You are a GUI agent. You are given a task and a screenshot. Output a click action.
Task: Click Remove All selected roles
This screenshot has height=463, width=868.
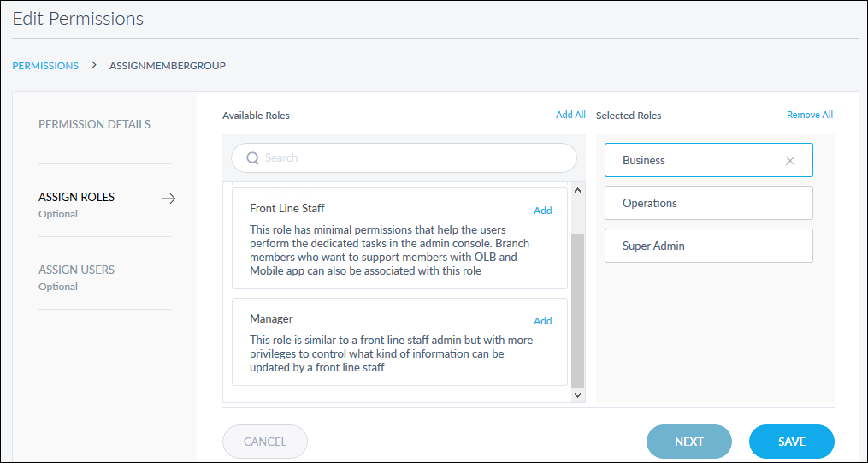809,115
